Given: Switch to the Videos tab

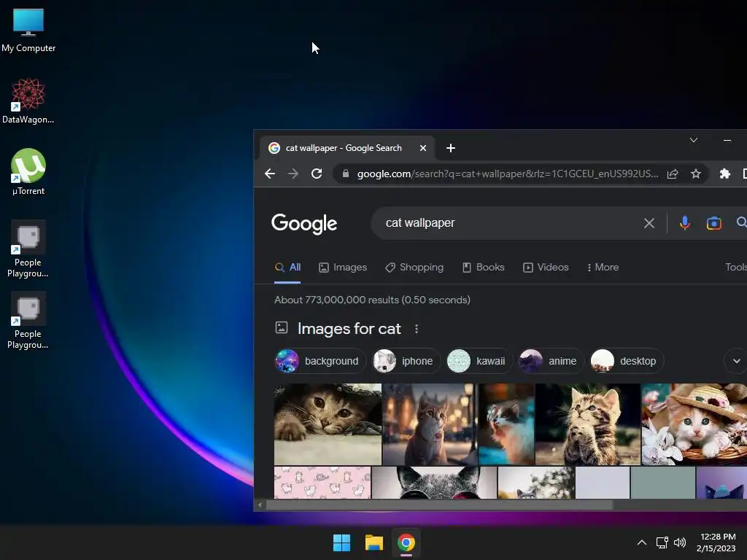Looking at the screenshot, I should [x=546, y=267].
